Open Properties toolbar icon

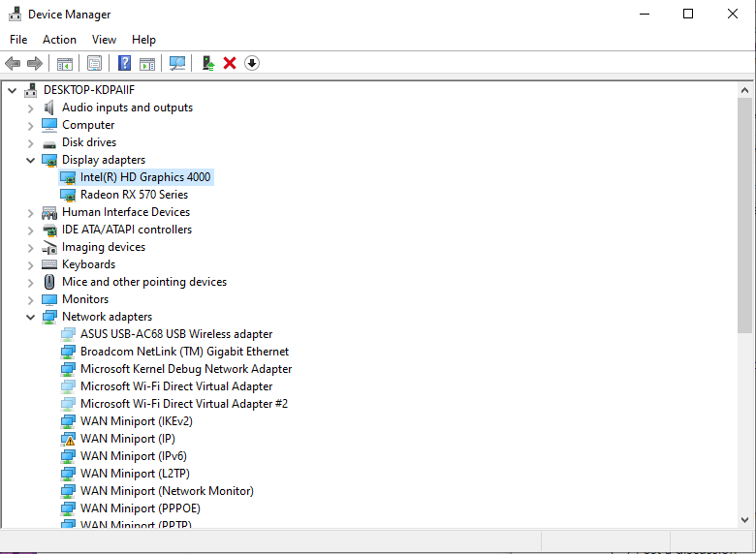pyautogui.click(x=95, y=63)
